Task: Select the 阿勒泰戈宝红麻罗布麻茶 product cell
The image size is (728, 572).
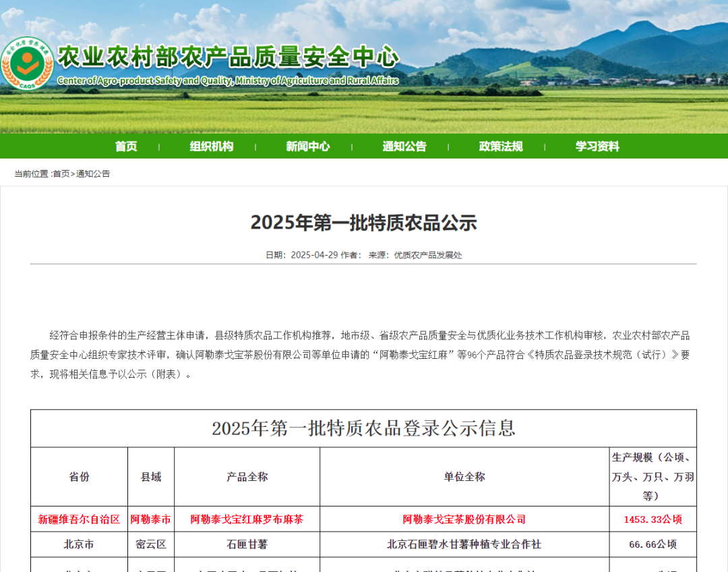Action: coord(247,519)
